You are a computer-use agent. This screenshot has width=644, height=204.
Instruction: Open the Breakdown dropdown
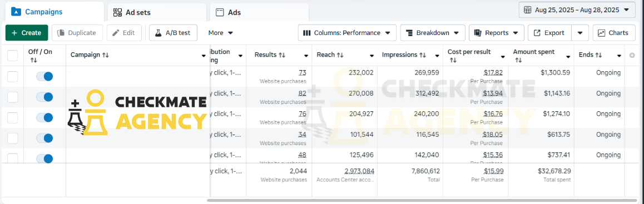pyautogui.click(x=433, y=33)
